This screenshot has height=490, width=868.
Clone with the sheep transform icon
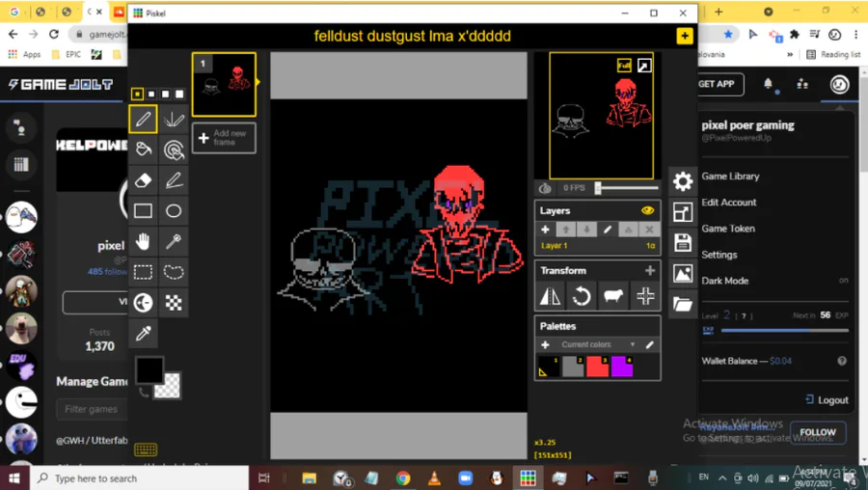click(613, 296)
